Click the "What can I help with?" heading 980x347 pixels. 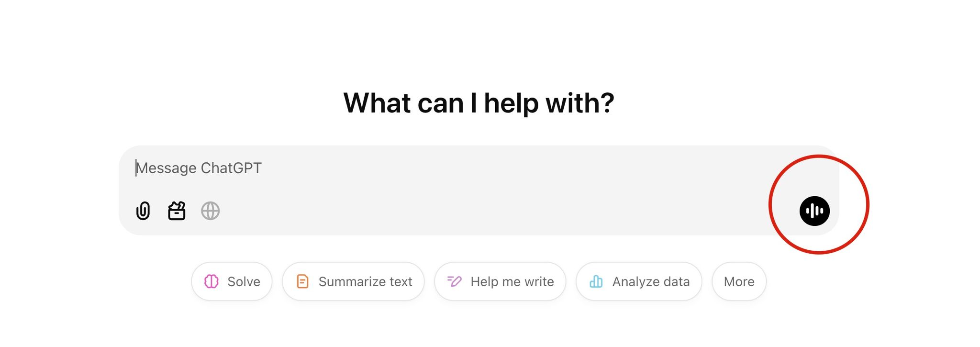click(479, 103)
